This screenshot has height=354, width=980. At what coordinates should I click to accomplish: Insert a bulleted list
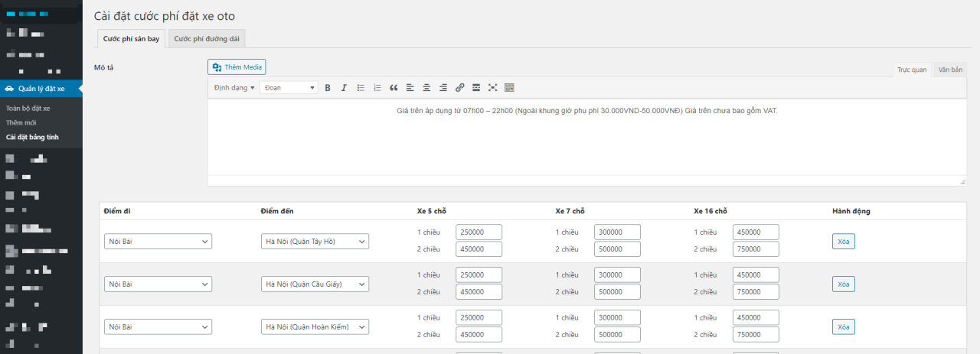coord(361,88)
